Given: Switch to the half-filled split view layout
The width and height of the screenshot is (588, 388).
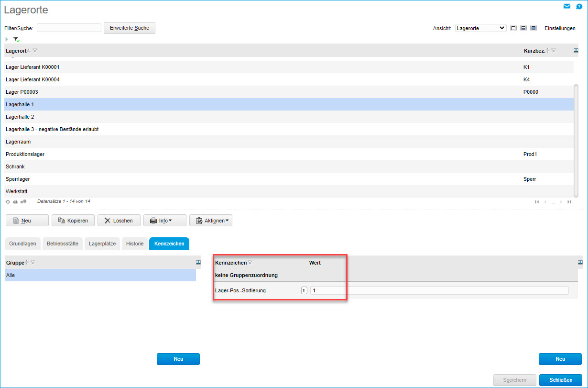Looking at the screenshot, I should point(523,28).
